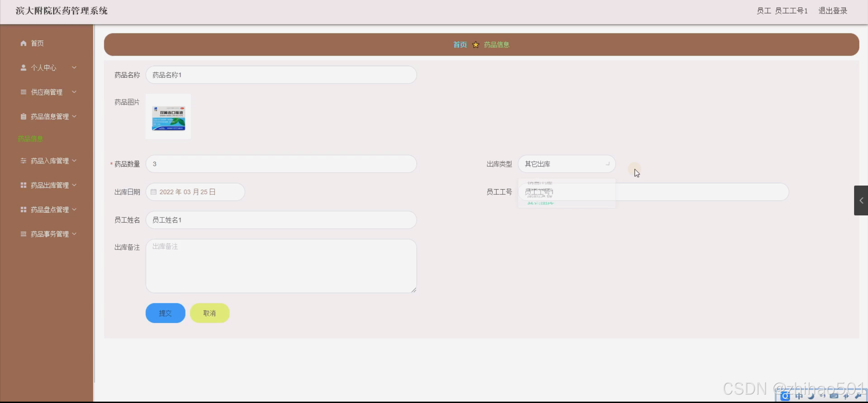Expand the 药品入库管理 chevron

pos(74,160)
